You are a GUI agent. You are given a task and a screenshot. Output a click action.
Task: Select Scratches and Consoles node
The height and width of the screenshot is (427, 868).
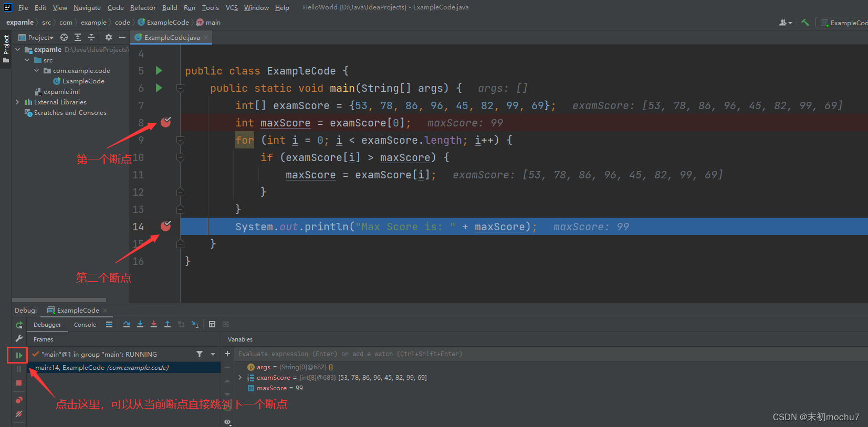click(66, 112)
